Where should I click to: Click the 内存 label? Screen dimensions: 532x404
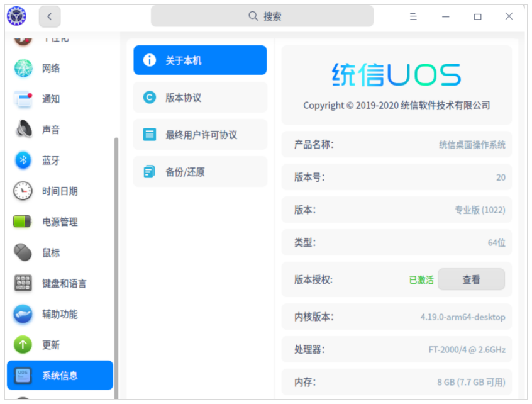click(x=305, y=382)
